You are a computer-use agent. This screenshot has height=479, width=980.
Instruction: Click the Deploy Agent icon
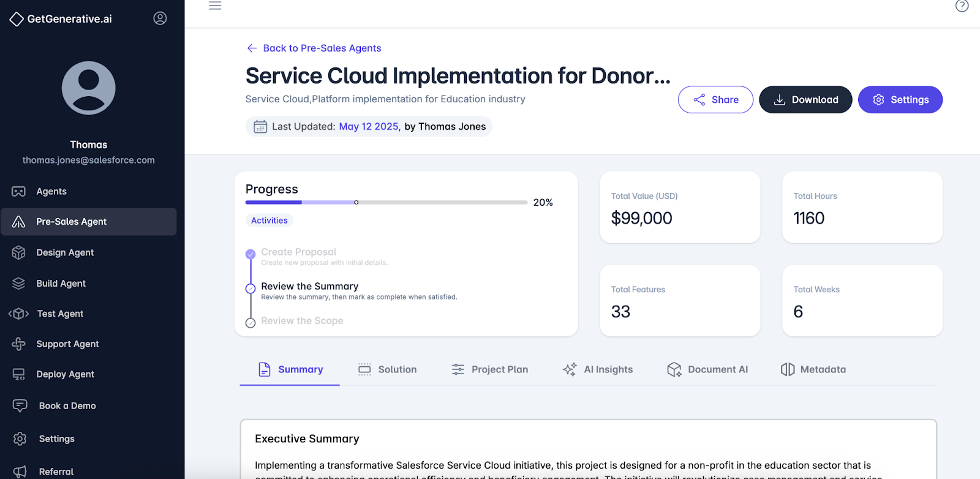19,374
